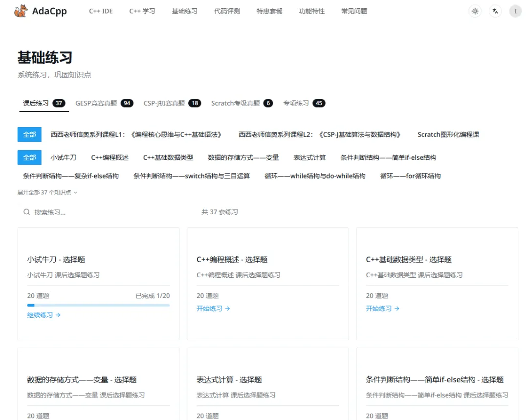Open 特惠套餐 nav item
528x420 pixels.
click(x=269, y=11)
